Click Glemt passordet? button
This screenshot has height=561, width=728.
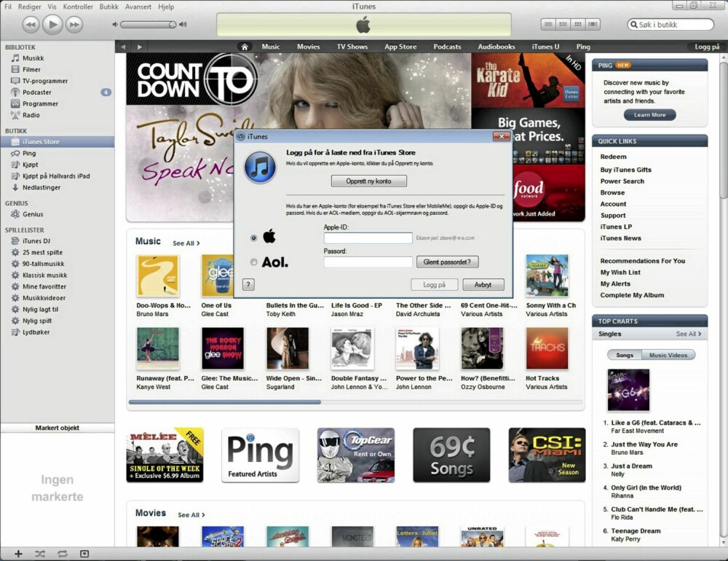447,262
